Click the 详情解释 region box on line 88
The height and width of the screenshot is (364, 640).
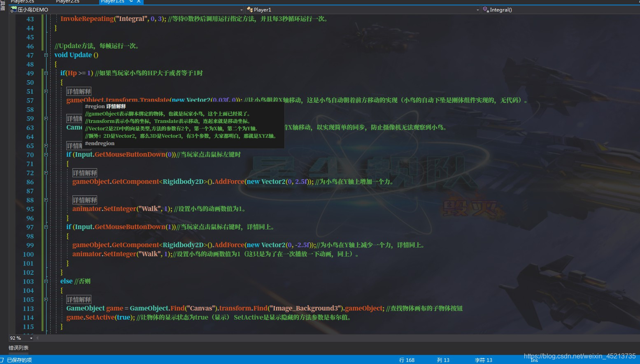click(x=85, y=200)
